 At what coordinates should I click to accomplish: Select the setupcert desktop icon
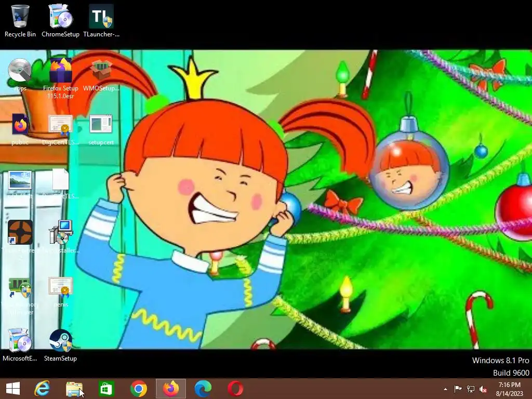(101, 129)
